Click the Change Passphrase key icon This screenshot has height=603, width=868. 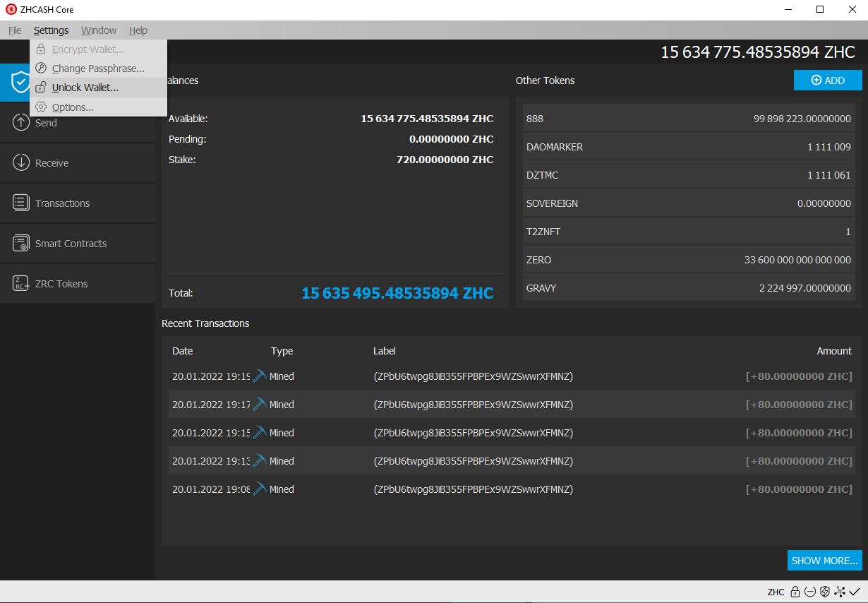click(41, 68)
